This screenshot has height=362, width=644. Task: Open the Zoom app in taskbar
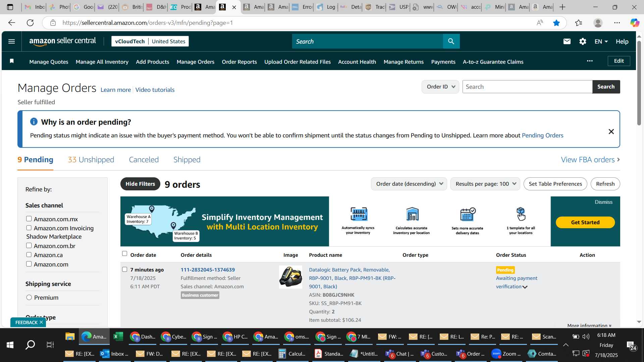(x=506, y=354)
